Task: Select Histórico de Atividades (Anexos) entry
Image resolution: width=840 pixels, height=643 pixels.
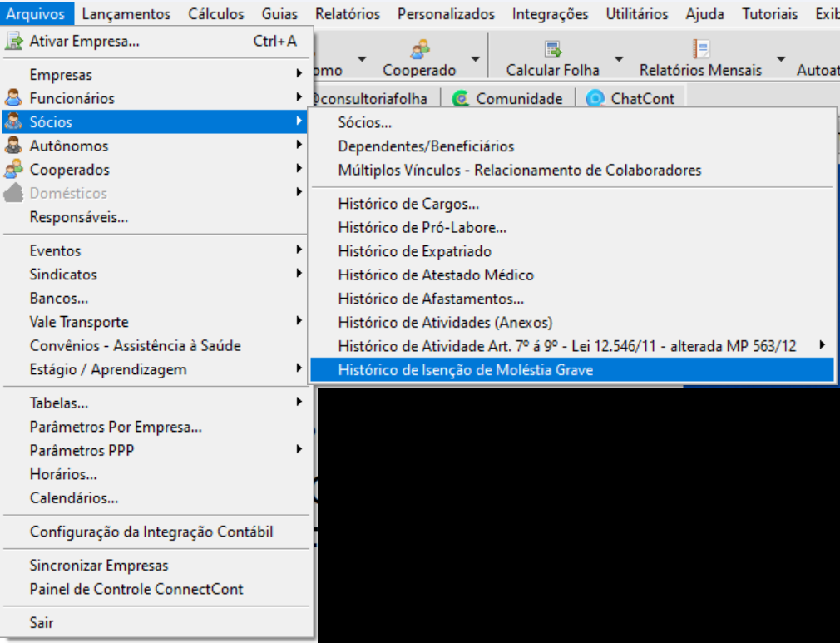Action: [x=572, y=322]
